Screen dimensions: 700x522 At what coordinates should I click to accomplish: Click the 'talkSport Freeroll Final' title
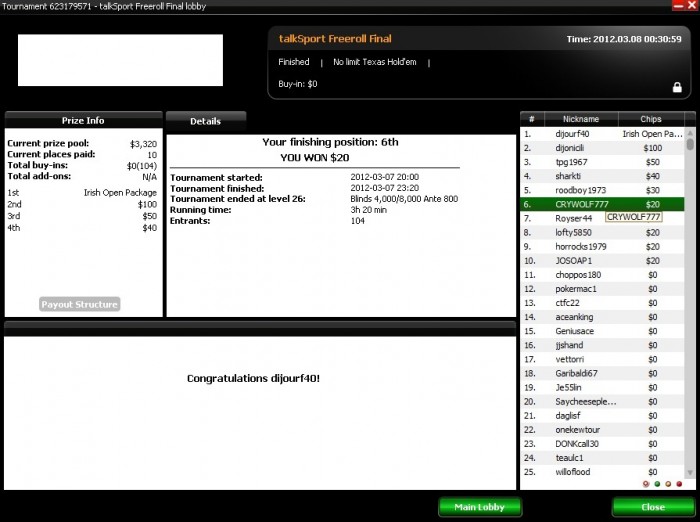(335, 39)
